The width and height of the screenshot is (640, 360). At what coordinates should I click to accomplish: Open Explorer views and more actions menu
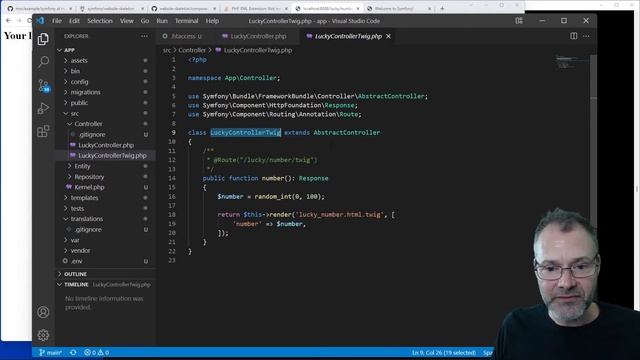click(x=144, y=36)
